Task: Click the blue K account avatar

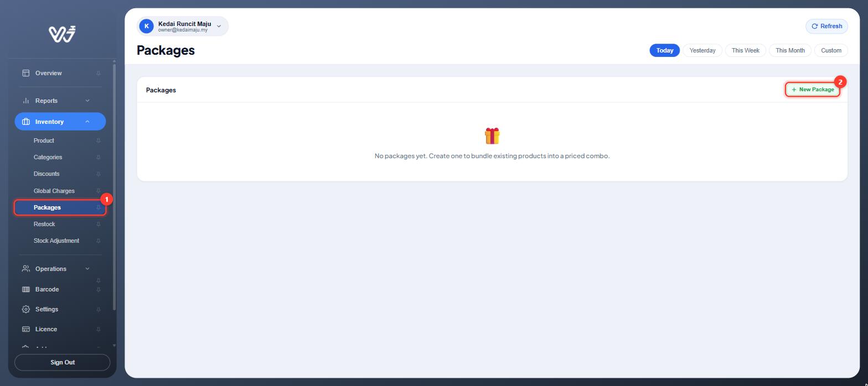Action: pos(146,26)
